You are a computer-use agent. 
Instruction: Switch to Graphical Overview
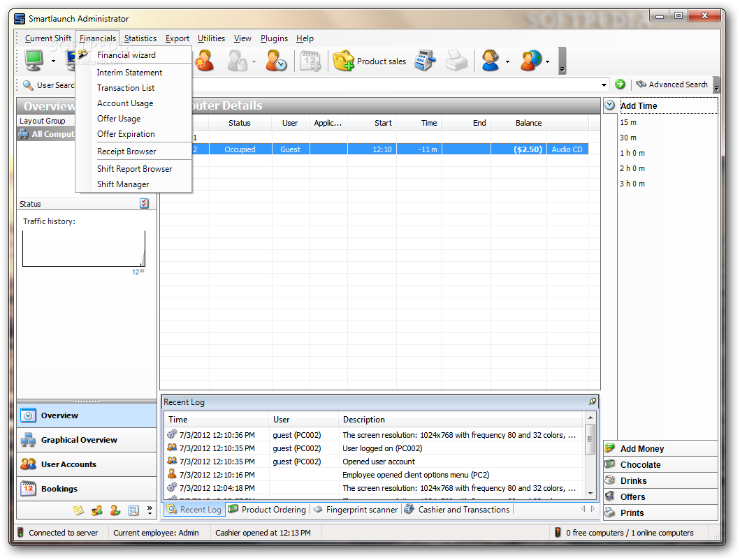(x=87, y=440)
